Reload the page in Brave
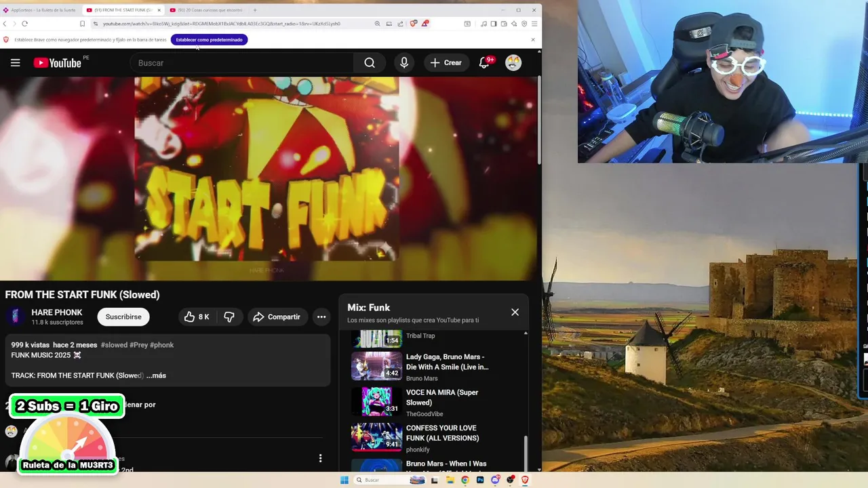Viewport: 868px width, 488px height. coord(24,24)
